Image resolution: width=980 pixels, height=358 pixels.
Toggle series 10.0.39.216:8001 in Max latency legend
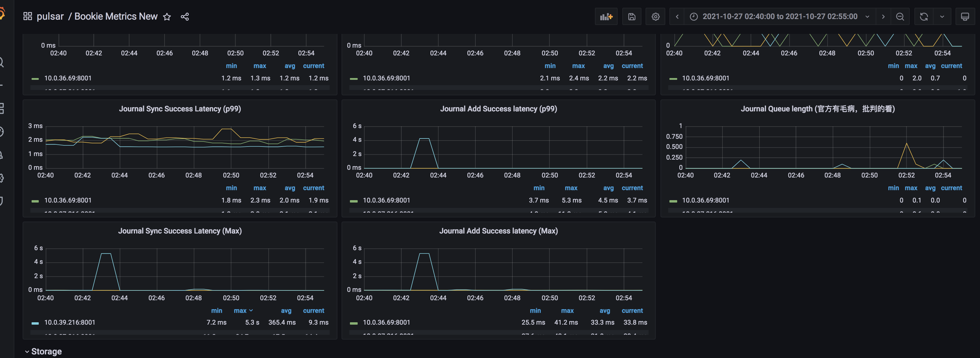(x=69, y=322)
